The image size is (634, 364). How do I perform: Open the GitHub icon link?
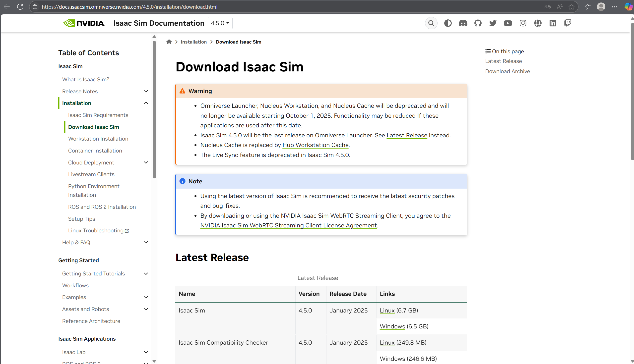[478, 23]
